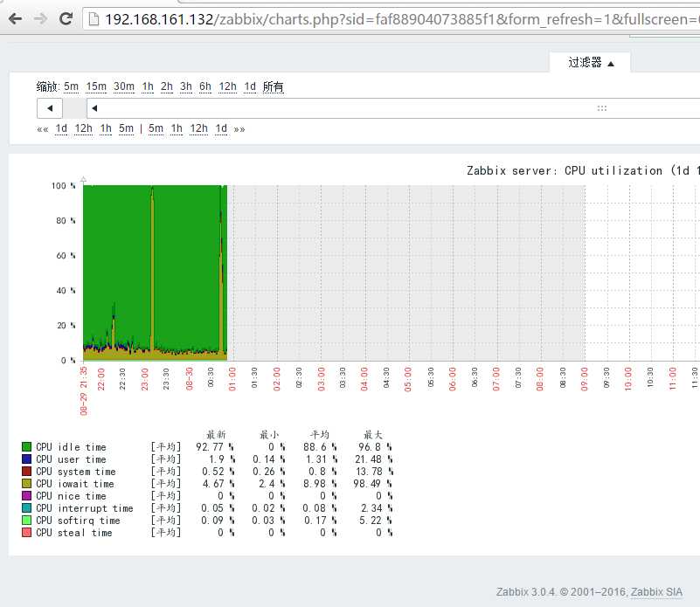
Task: Zoom graph to 15m
Action: pyautogui.click(x=96, y=86)
